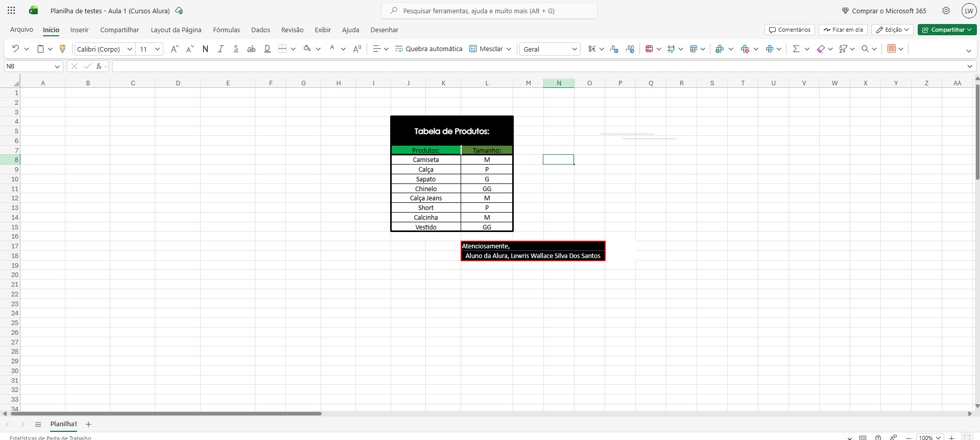Click the borders grid icon
The height and width of the screenshot is (440, 980).
pyautogui.click(x=282, y=49)
